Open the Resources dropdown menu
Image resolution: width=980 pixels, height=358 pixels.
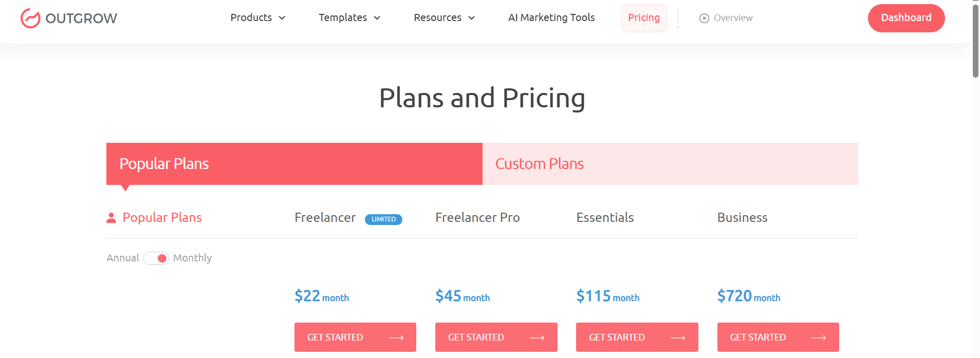point(444,18)
